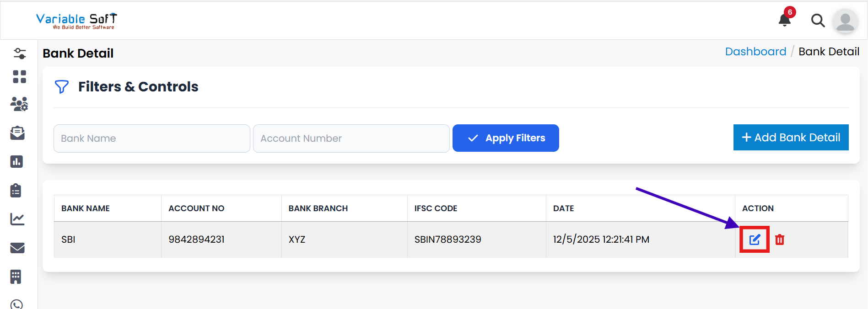Open the bar chart report icon
This screenshot has width=868, height=309.
coord(16,161)
